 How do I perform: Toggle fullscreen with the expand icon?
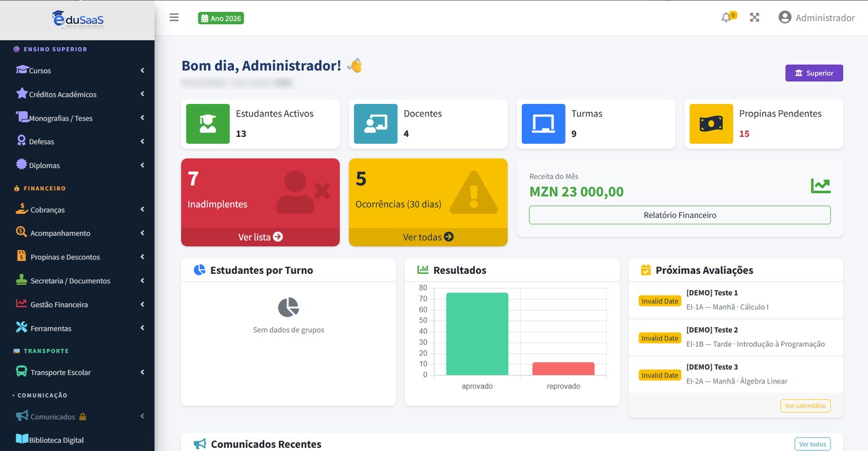coord(755,17)
